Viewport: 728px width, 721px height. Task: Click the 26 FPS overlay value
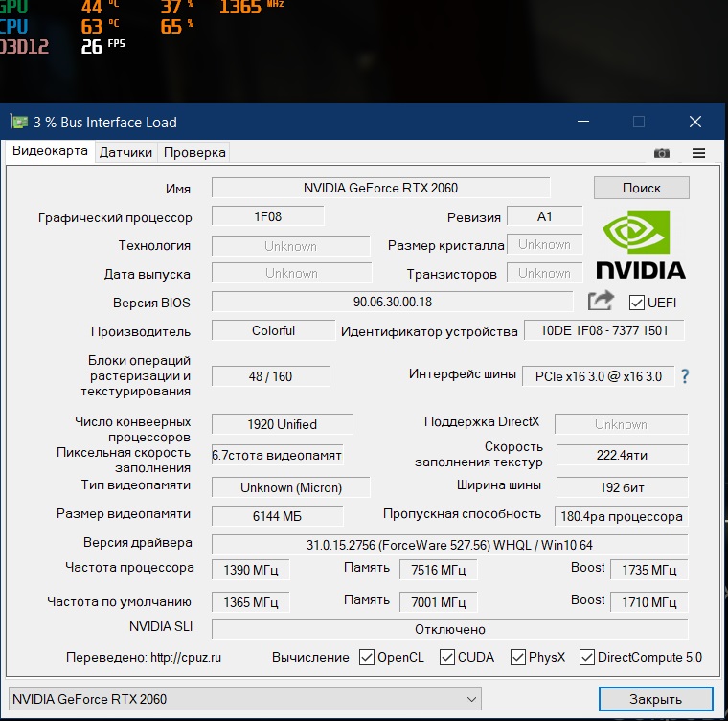tap(103, 46)
